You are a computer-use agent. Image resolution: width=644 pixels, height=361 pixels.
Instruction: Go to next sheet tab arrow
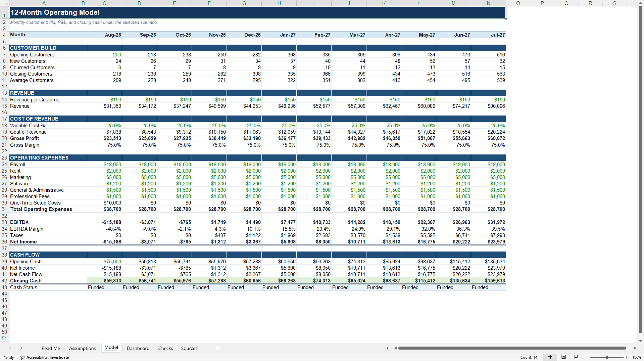click(21, 348)
